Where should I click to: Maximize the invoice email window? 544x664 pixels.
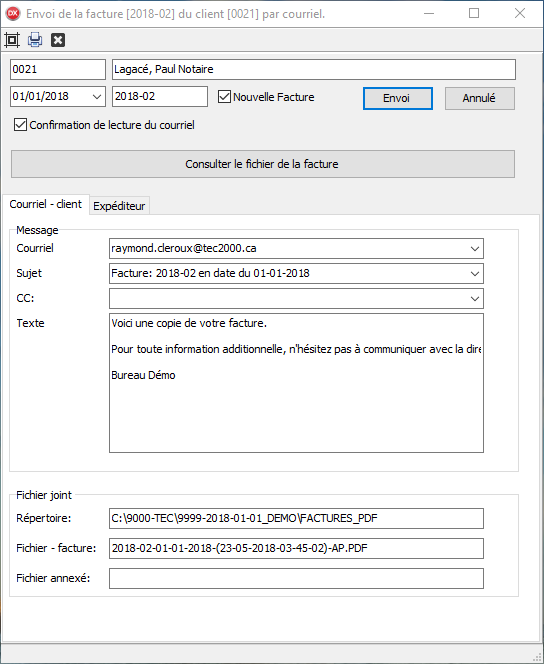point(474,14)
